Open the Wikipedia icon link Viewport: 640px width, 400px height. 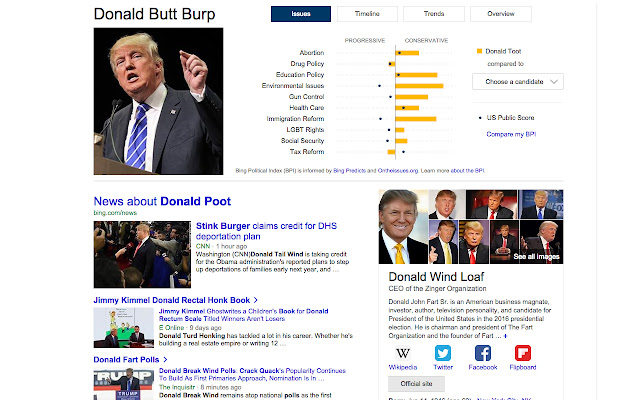pyautogui.click(x=403, y=353)
